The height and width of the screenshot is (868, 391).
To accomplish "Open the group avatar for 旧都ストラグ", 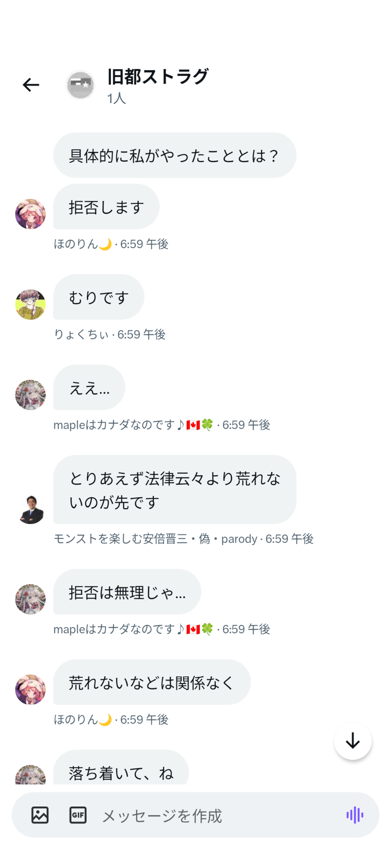I will click(x=80, y=85).
